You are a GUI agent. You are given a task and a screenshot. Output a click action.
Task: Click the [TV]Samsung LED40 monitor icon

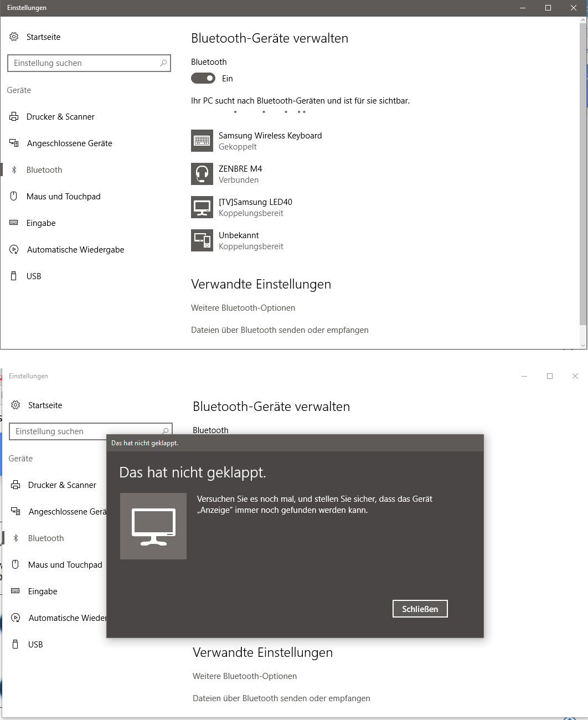pyautogui.click(x=202, y=207)
